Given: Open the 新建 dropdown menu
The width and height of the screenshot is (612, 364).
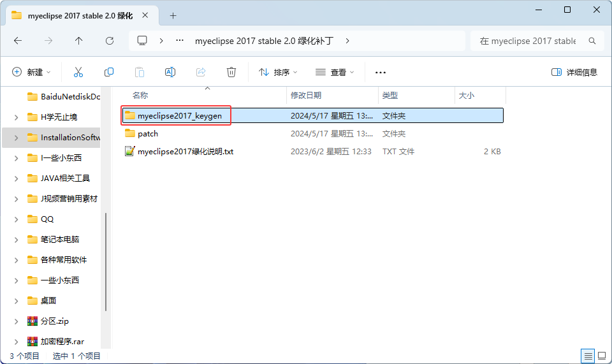Looking at the screenshot, I should 32,72.
